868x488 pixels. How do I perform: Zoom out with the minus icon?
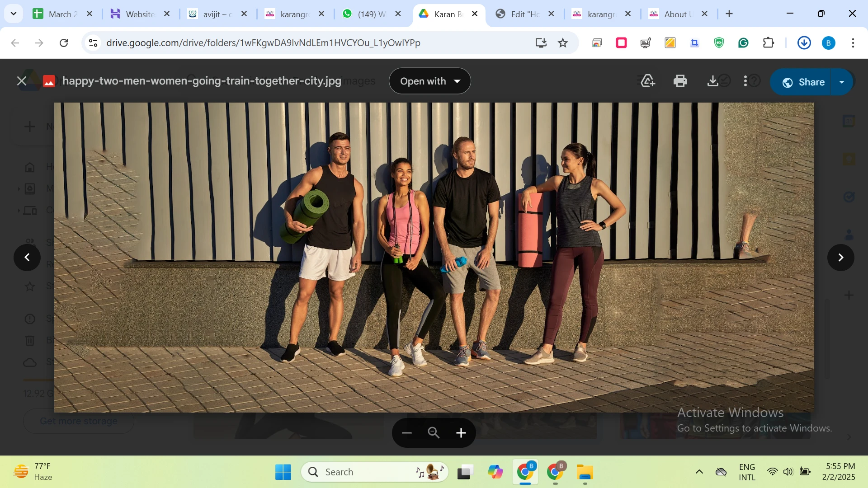coord(406,433)
